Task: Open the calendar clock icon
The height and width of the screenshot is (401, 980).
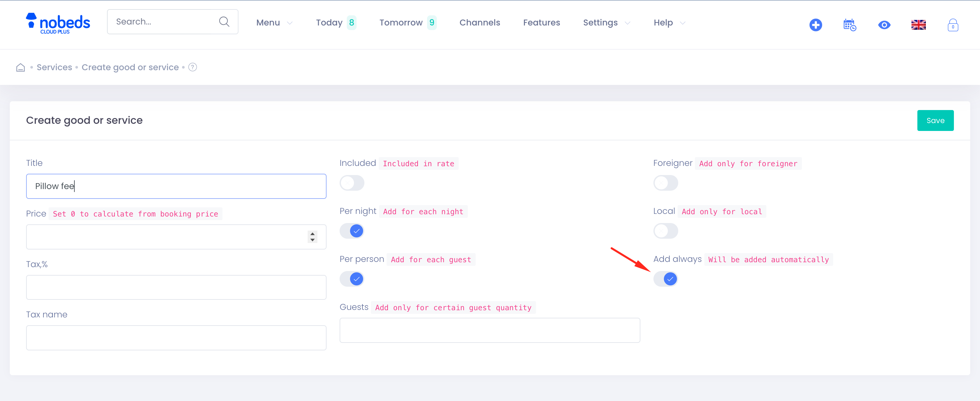Action: [849, 25]
